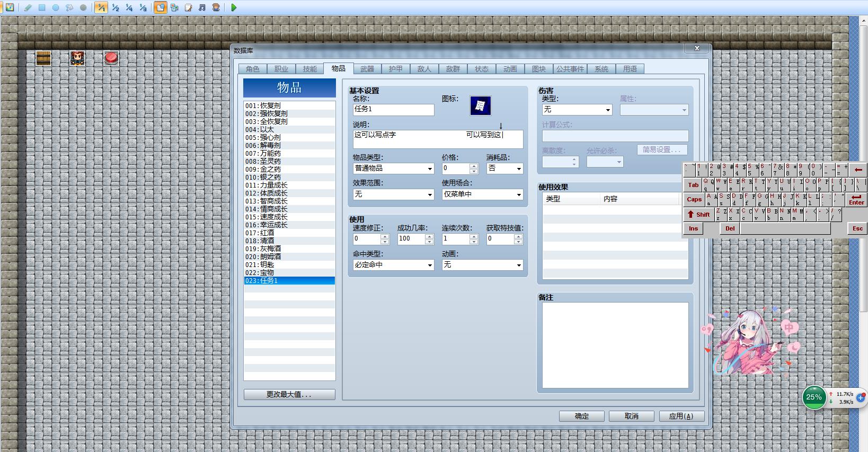Switch to the 武器 tab
This screenshot has width=868, height=452.
coord(367,69)
